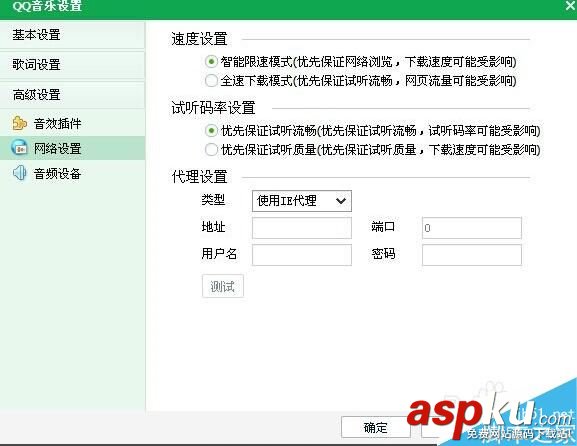This screenshot has height=446, width=577.
Task: Open 基本设置 settings section
Action: click(72, 35)
